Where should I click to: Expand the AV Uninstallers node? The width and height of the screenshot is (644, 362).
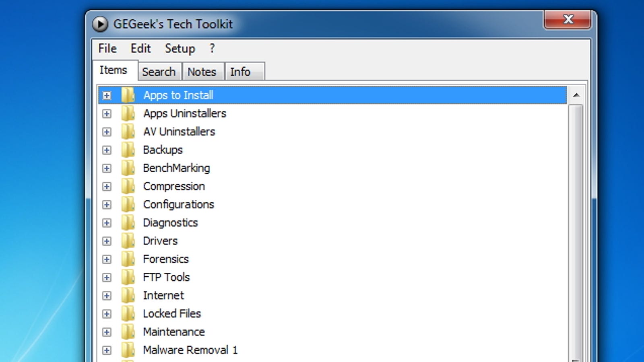(x=107, y=132)
